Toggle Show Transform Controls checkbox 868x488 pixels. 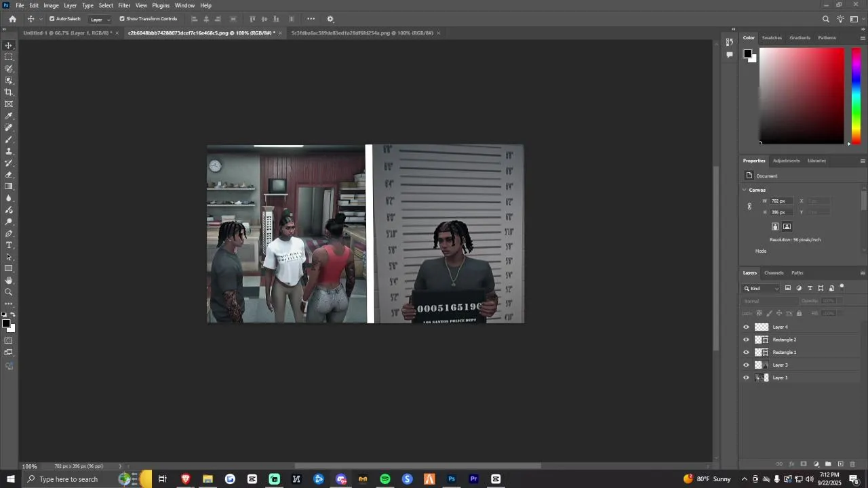coord(122,19)
